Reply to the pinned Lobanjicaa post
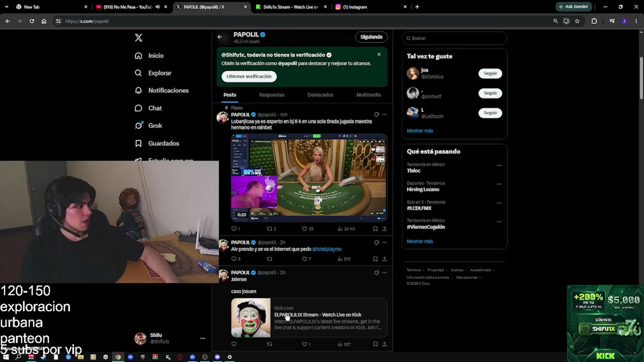644x362 pixels. click(234, 229)
